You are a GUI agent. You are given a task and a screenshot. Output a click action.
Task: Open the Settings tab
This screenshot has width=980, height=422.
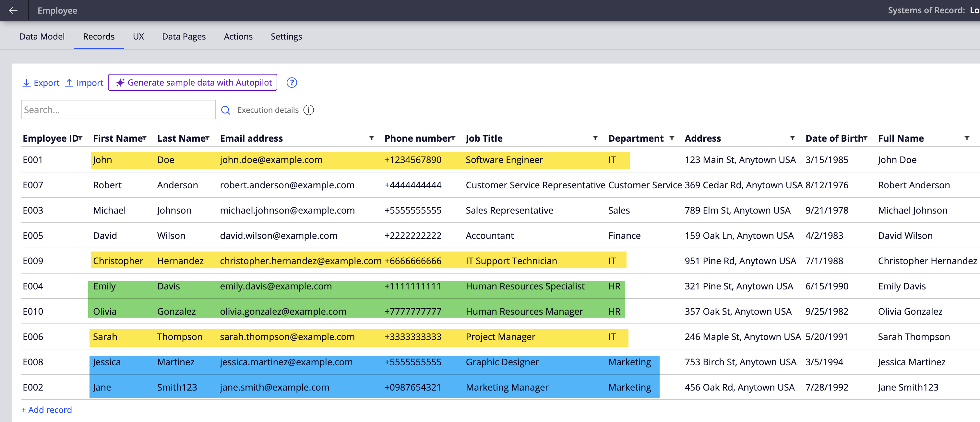coord(286,37)
